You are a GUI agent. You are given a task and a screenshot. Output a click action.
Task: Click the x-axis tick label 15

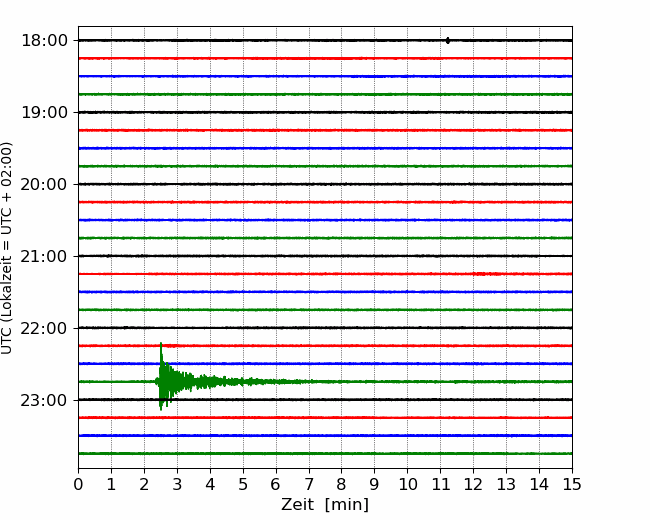pos(572,484)
